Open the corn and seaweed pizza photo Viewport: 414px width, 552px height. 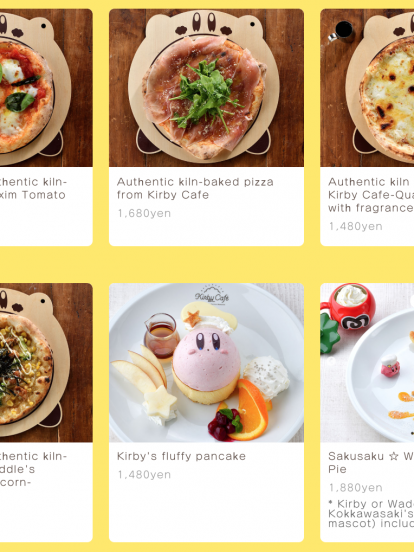coord(46,363)
